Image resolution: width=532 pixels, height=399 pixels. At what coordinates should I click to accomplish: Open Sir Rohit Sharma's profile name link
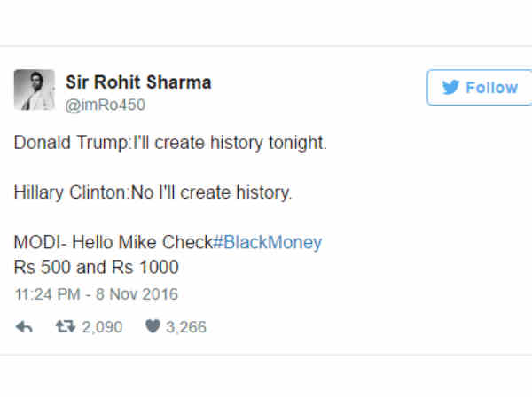[x=138, y=82]
